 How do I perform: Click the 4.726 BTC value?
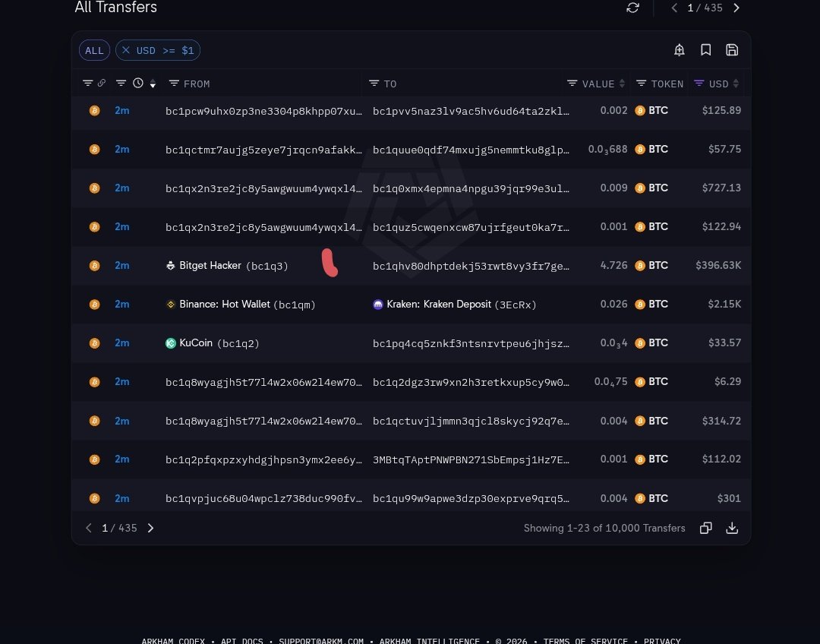point(613,266)
